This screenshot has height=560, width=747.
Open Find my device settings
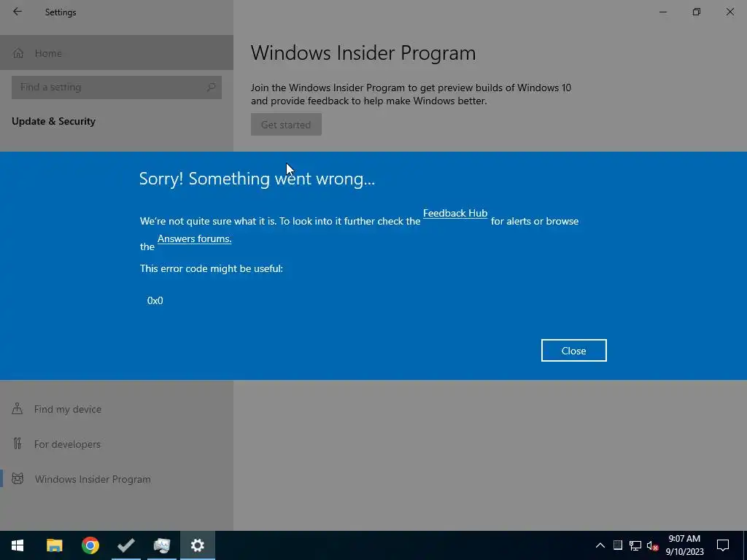(x=117, y=409)
